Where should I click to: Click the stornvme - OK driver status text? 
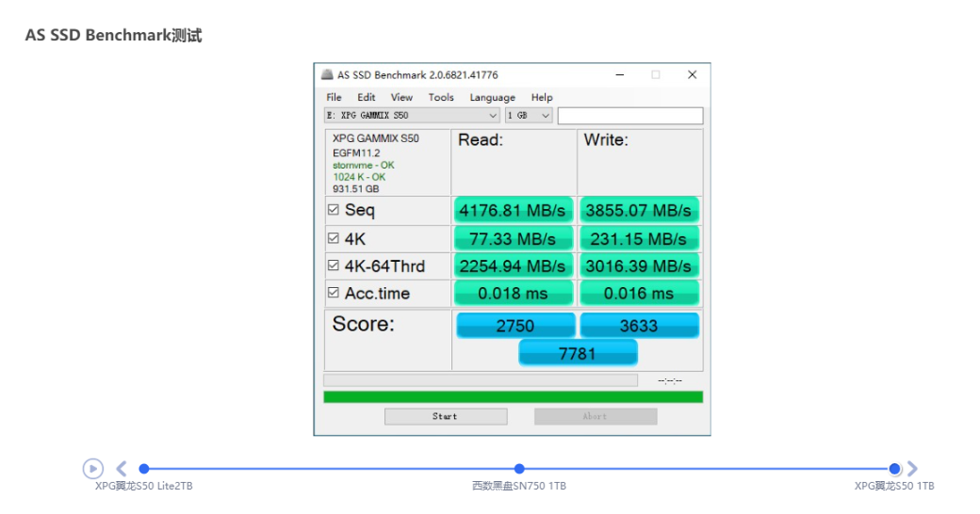pyautogui.click(x=363, y=166)
